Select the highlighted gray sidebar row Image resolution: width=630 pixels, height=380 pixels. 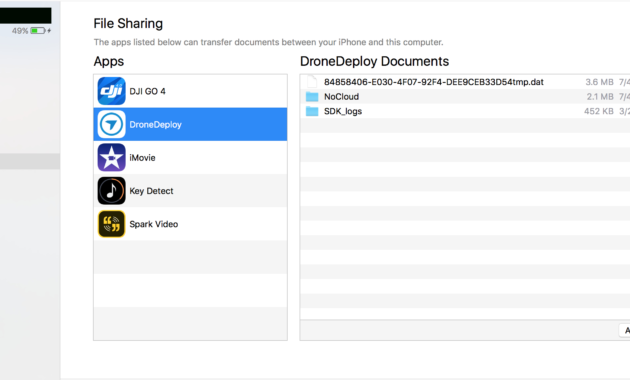coord(30,161)
